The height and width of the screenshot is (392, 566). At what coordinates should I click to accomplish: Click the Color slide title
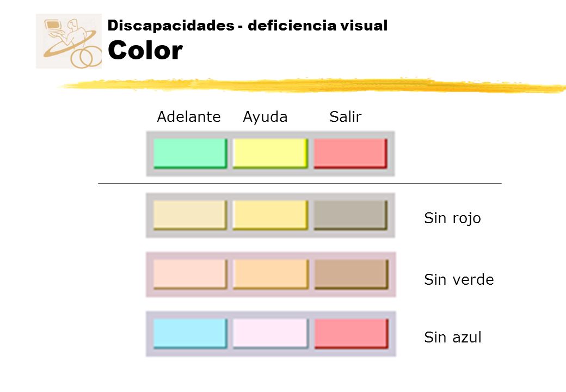[x=145, y=50]
